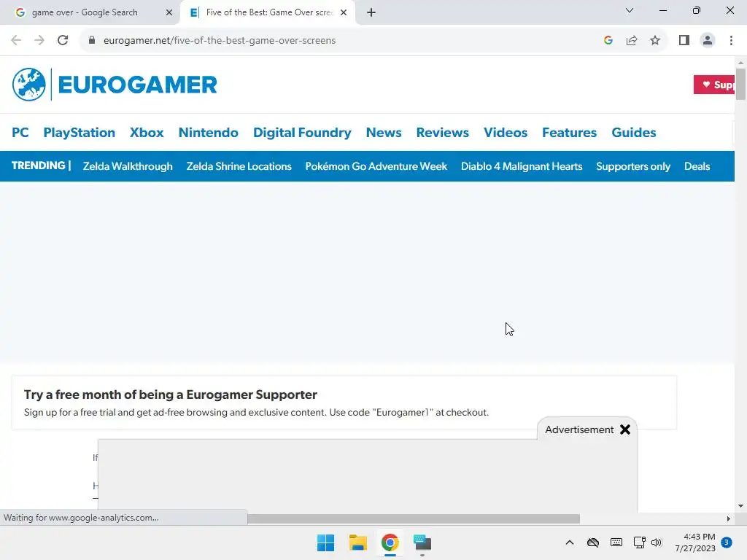Open the notification badge showing 3
This screenshot has width=747, height=560.
coord(727,542)
